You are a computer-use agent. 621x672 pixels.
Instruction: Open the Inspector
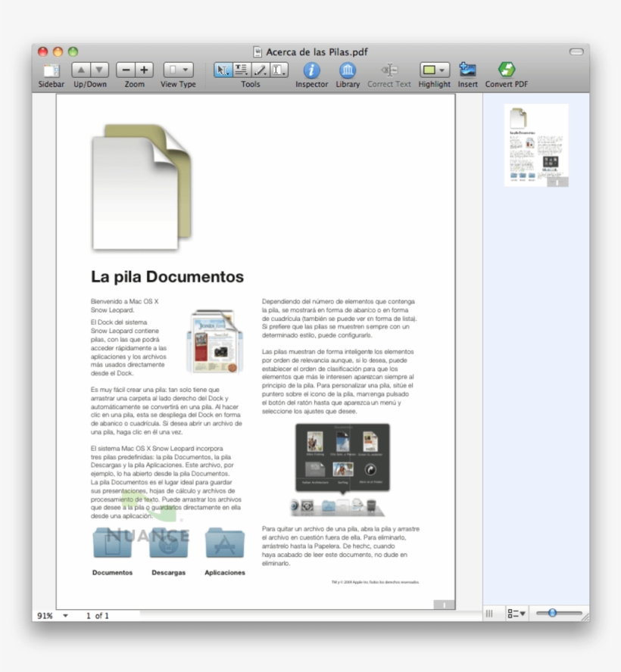(x=311, y=72)
